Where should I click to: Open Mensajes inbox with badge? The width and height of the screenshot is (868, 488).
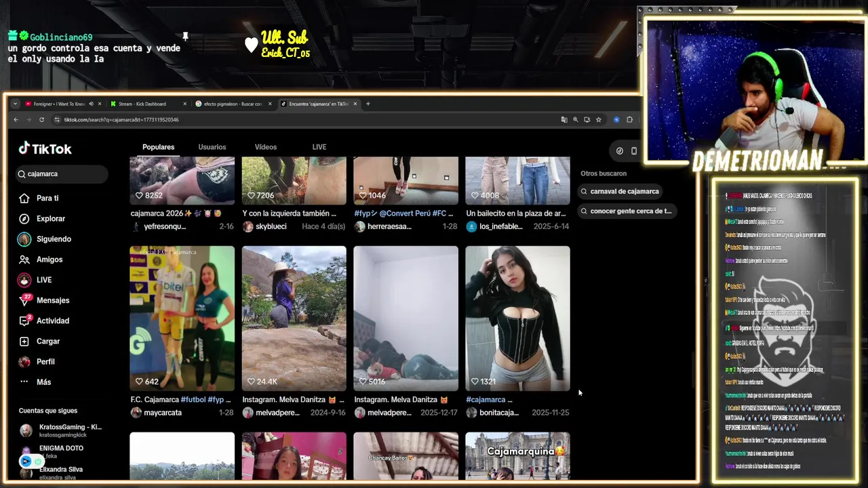(44, 300)
